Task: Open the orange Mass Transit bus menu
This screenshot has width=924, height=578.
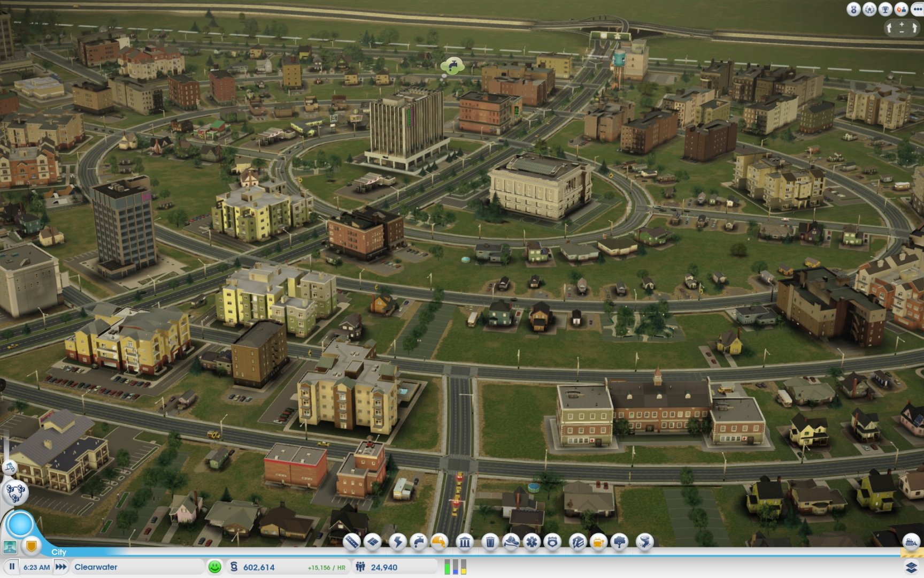Action: (x=598, y=542)
